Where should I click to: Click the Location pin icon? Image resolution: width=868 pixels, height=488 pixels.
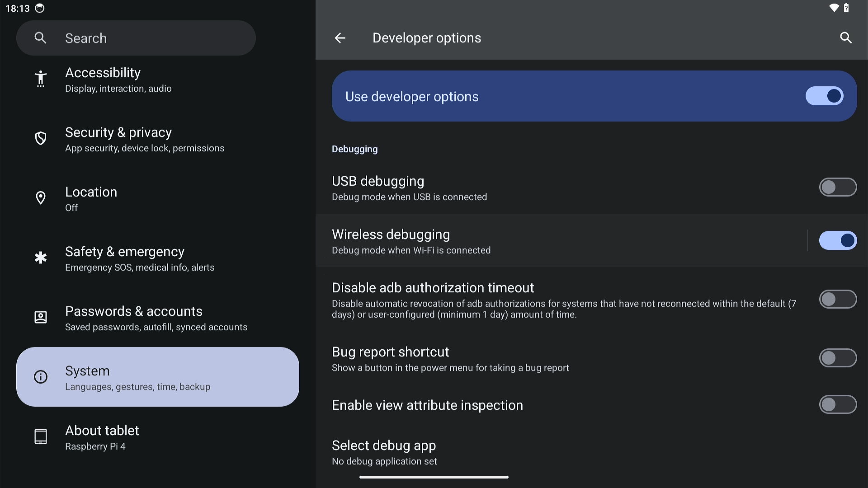pyautogui.click(x=41, y=198)
